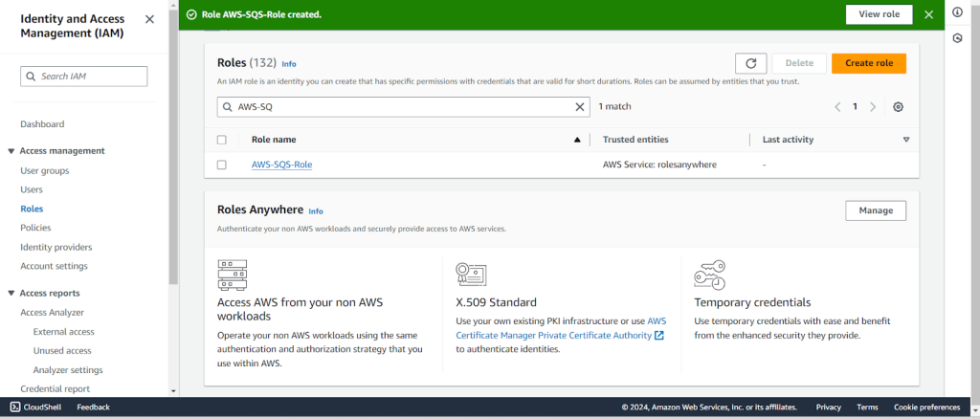Screen dimensions: 980x419
Task: Click the external link icon after Private Certificate Authority
Action: pos(658,336)
